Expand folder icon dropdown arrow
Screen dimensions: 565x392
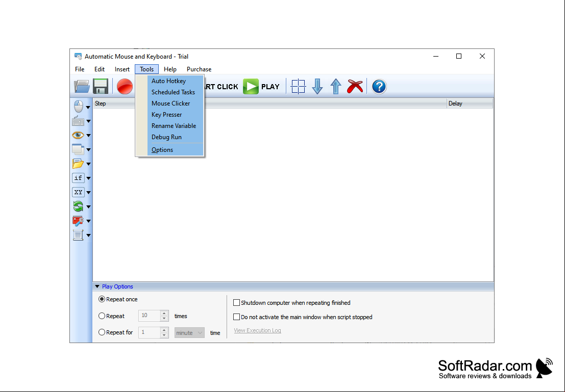(88, 164)
